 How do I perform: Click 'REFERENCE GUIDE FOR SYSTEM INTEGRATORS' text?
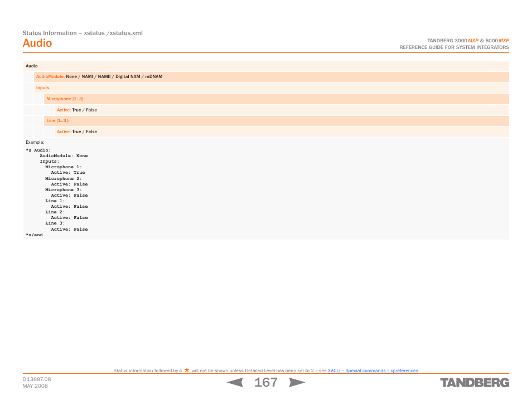[x=454, y=47]
